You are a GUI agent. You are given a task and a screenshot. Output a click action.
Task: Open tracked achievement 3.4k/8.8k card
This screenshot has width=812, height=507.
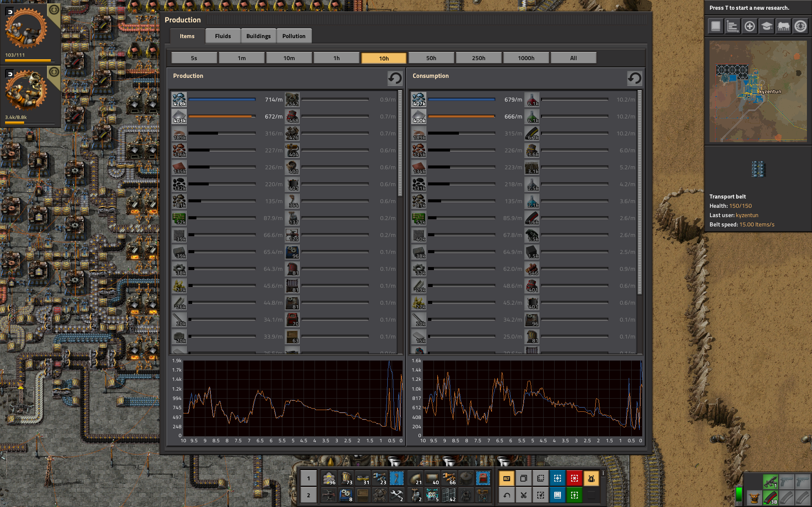(30, 96)
